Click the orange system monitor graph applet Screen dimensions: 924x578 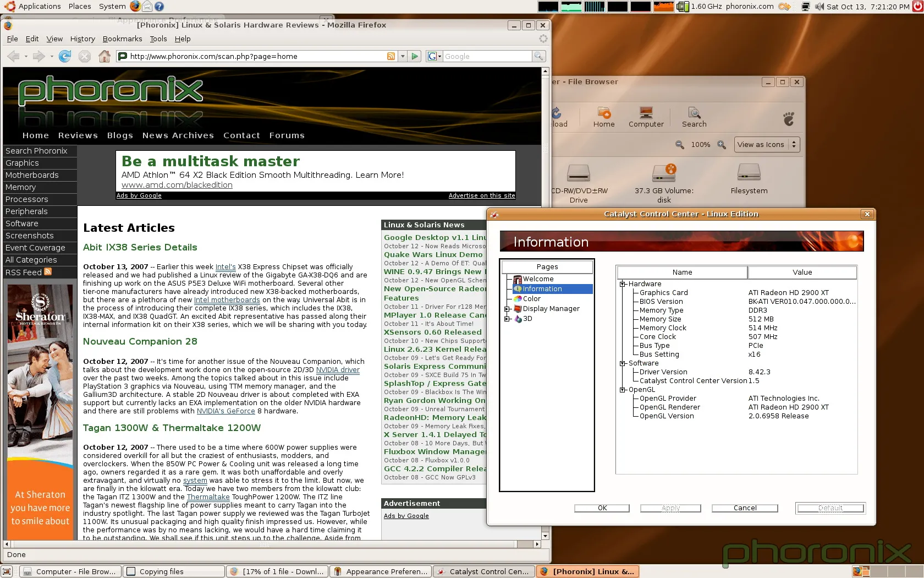(663, 7)
